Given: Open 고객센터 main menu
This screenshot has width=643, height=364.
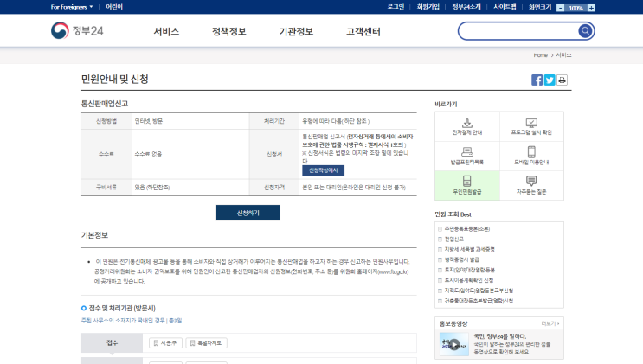Looking at the screenshot, I should (x=363, y=32).
